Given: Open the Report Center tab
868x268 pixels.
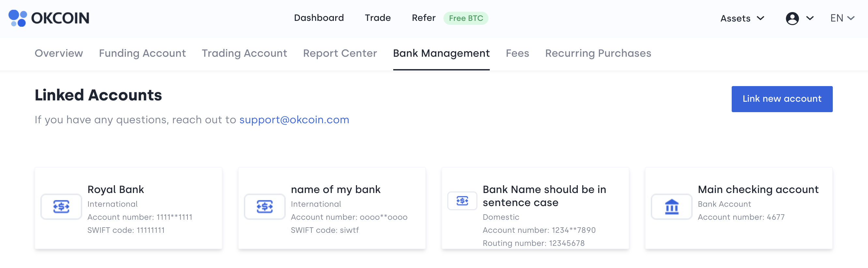Looking at the screenshot, I should pos(340,53).
